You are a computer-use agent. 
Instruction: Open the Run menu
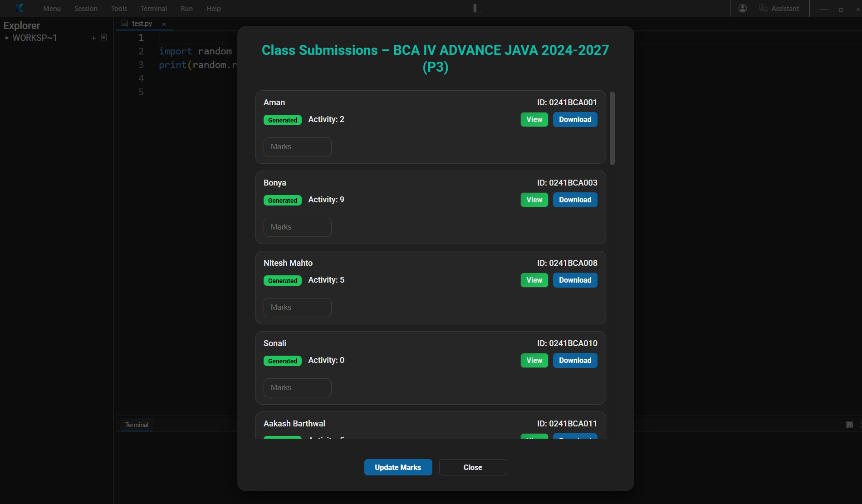[186, 8]
